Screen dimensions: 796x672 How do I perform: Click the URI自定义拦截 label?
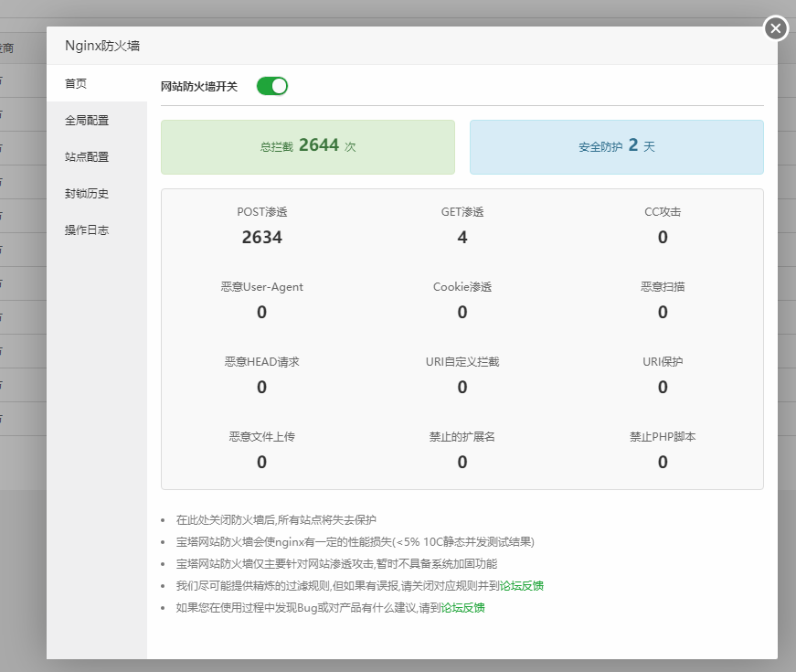click(x=462, y=362)
